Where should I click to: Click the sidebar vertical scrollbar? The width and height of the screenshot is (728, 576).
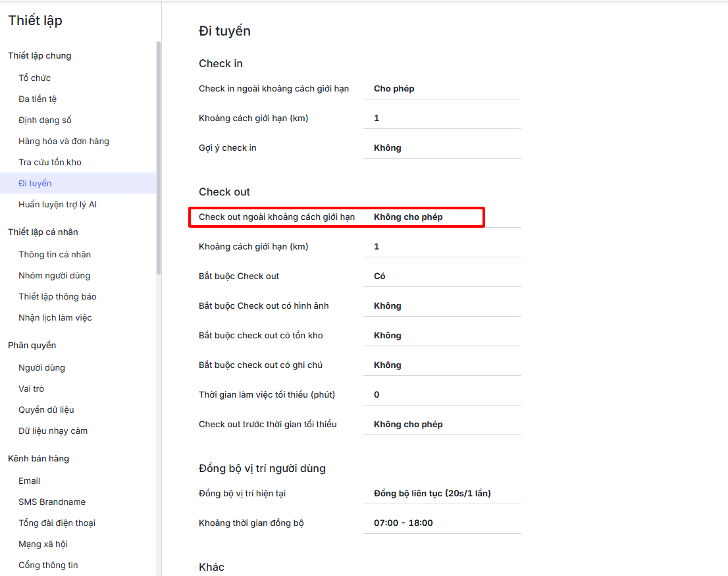pyautogui.click(x=159, y=158)
